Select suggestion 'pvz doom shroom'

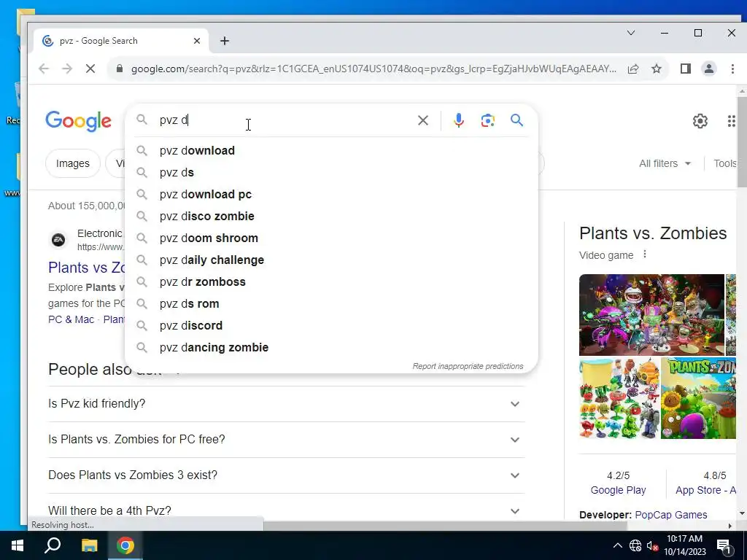[331, 238]
